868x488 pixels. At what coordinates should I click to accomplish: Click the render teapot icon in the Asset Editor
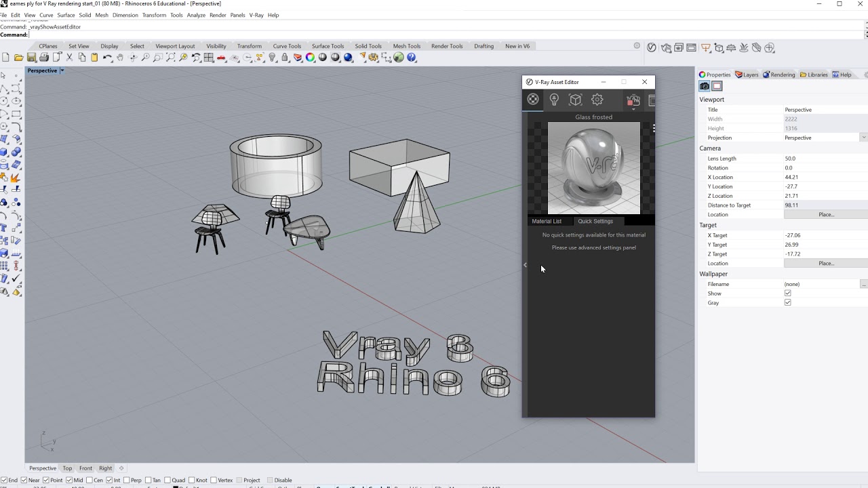pos(633,100)
